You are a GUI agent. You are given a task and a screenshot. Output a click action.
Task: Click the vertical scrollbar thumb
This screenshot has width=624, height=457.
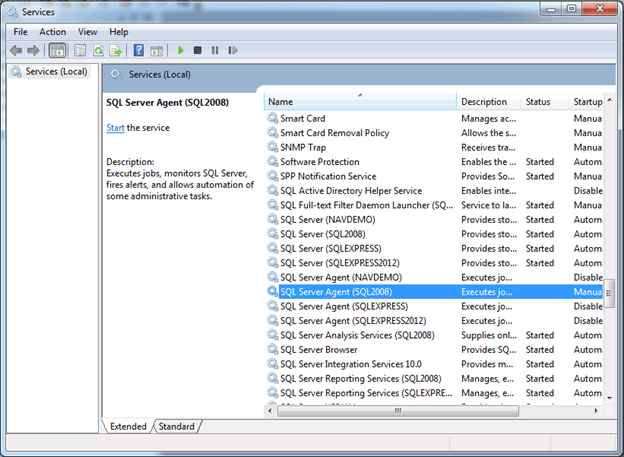[x=610, y=293]
